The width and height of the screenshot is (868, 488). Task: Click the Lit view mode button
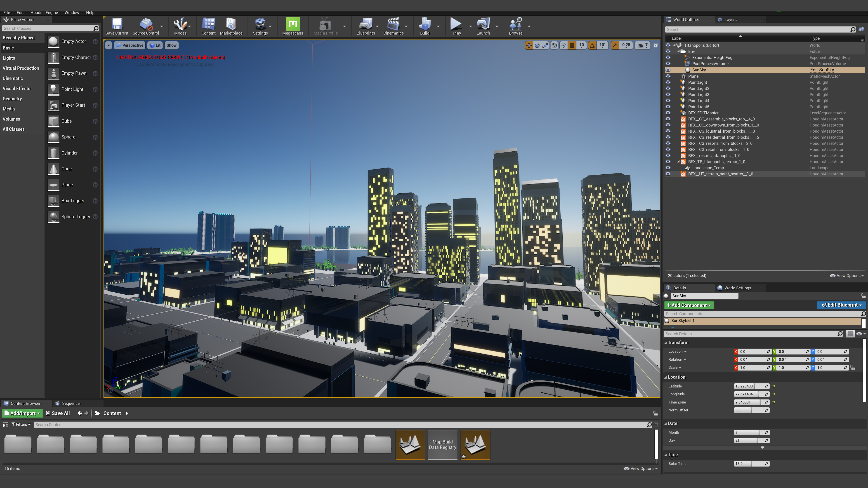(x=155, y=45)
